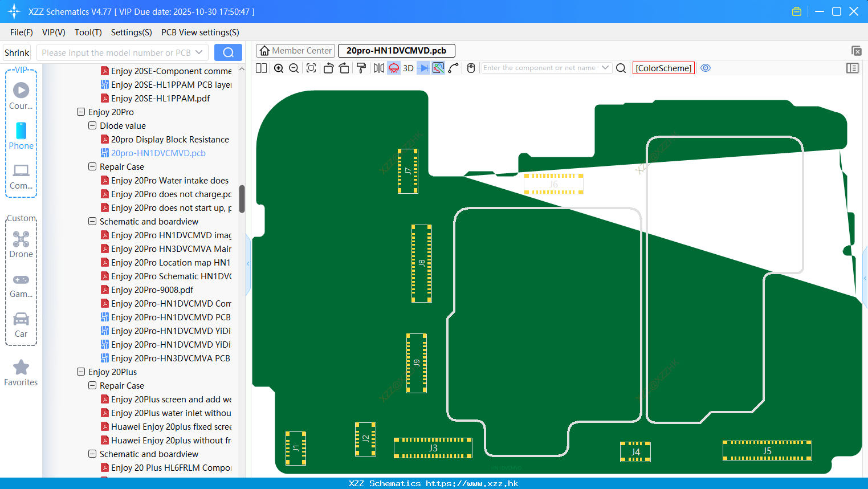Open 20pro-HN1DVCMVD.pcb in the tree
The height and width of the screenshot is (489, 868).
click(153, 153)
